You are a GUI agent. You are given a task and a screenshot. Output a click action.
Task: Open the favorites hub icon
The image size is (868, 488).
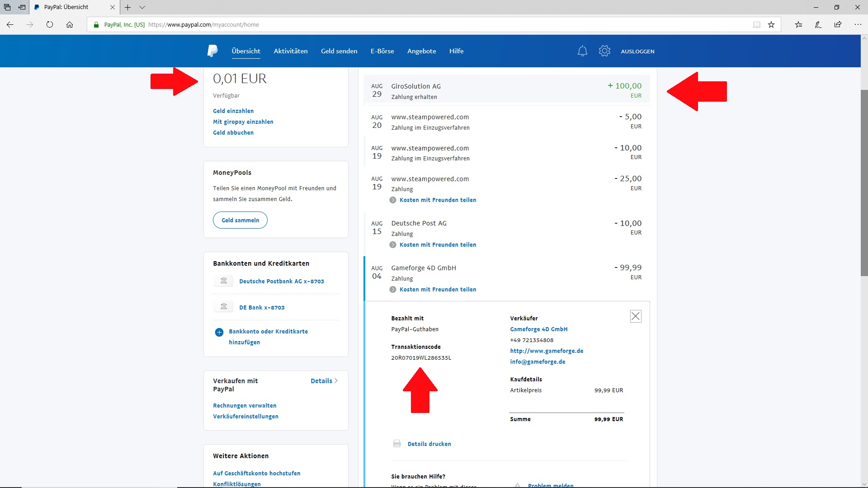point(798,24)
